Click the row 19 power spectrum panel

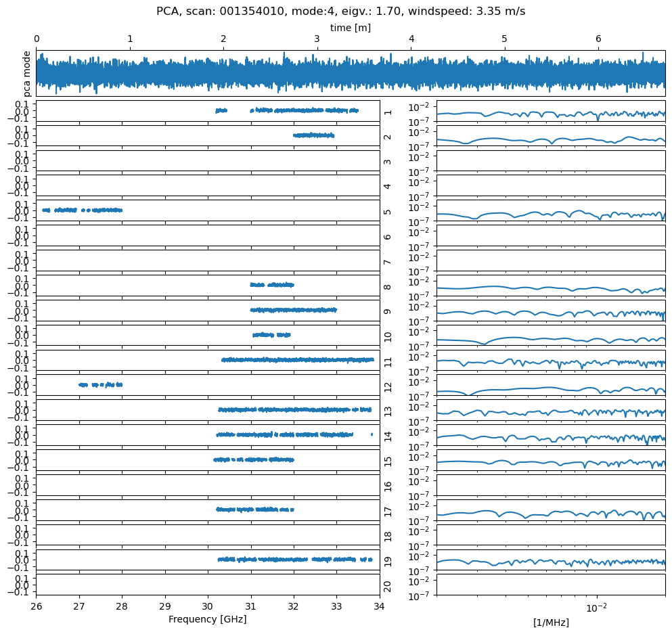point(550,560)
